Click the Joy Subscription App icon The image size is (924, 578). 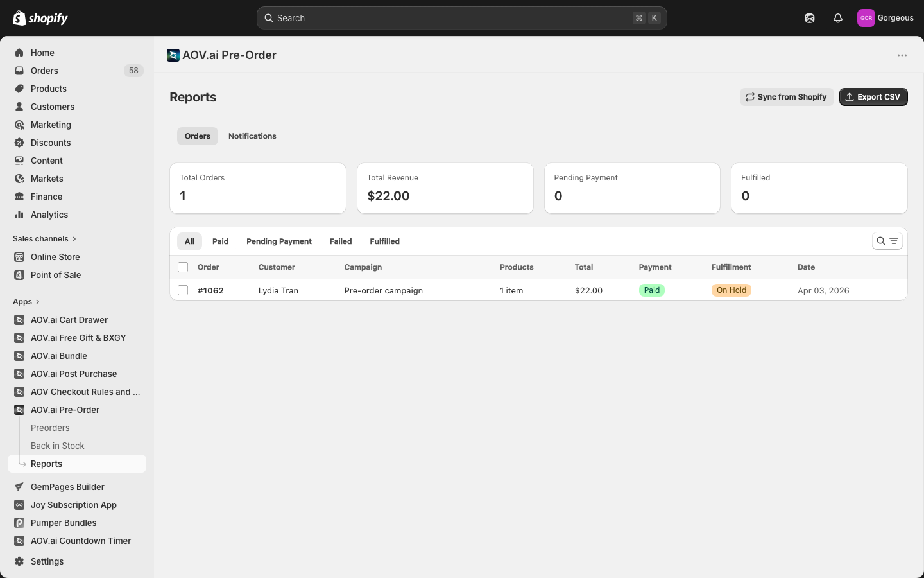click(x=19, y=505)
